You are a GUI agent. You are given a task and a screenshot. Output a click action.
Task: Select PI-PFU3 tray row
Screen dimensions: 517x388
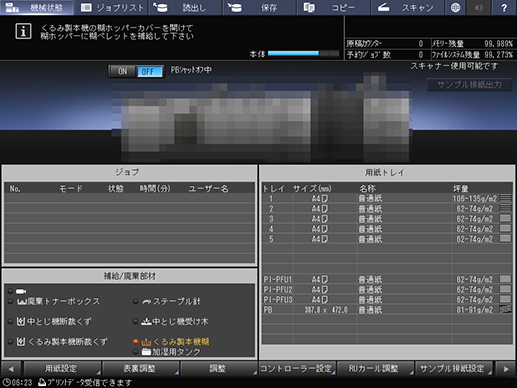tap(387, 299)
